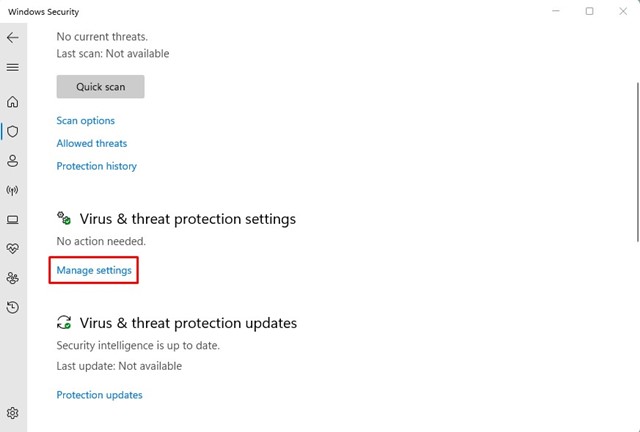
Task: Open App & browser control icon
Action: pyautogui.click(x=12, y=219)
